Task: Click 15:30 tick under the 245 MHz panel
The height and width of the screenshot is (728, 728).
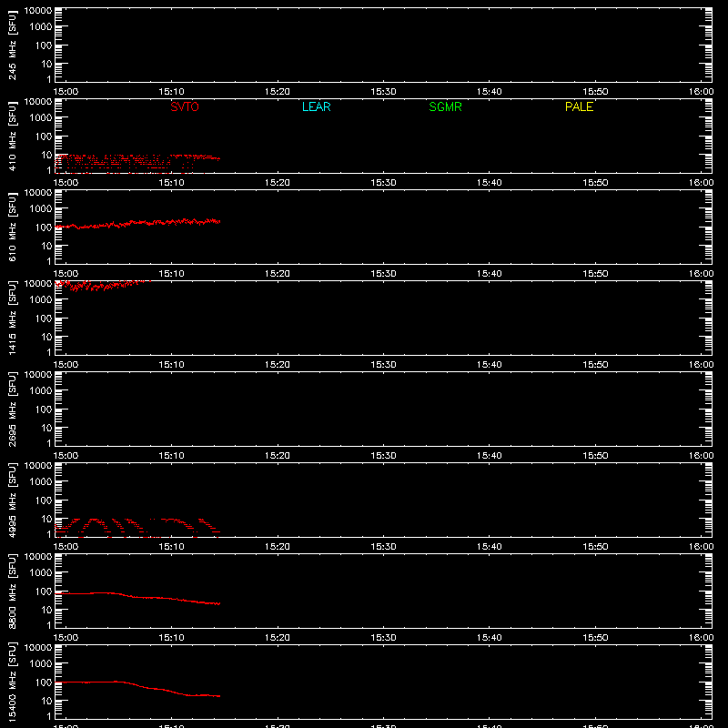Action: pyautogui.click(x=383, y=92)
